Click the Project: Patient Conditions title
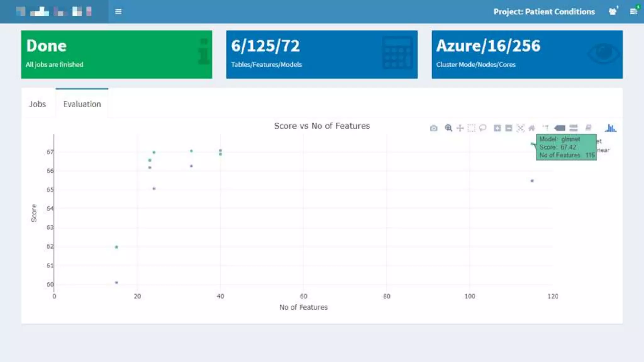 (544, 12)
